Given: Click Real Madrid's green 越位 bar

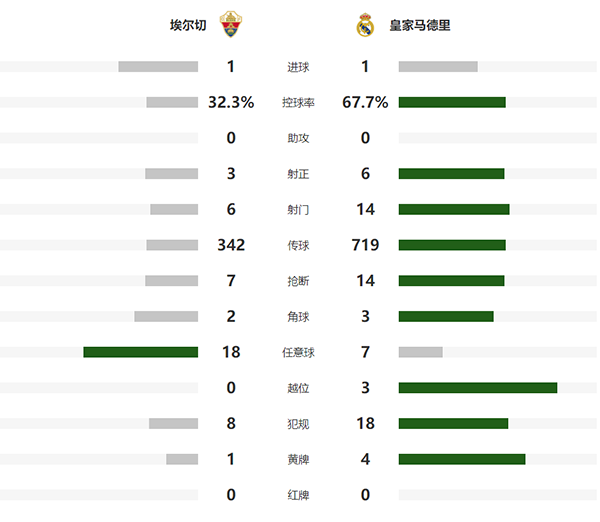Looking at the screenshot, I should coord(477,388).
